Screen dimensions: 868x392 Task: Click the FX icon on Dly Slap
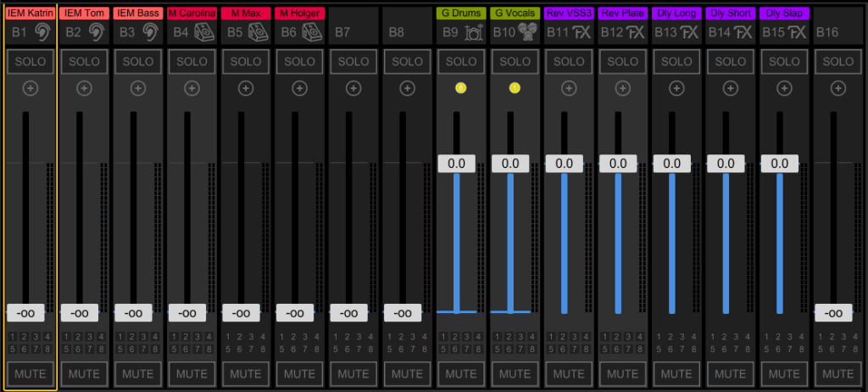(x=798, y=32)
